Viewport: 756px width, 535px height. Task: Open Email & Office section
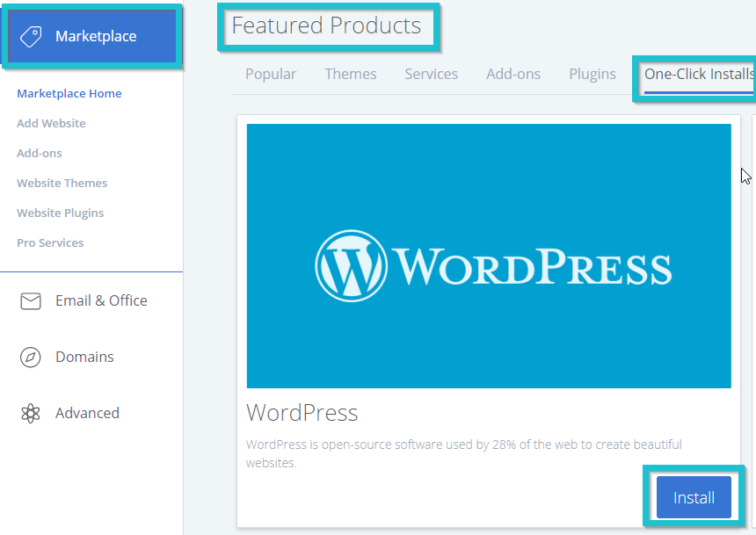(x=101, y=300)
